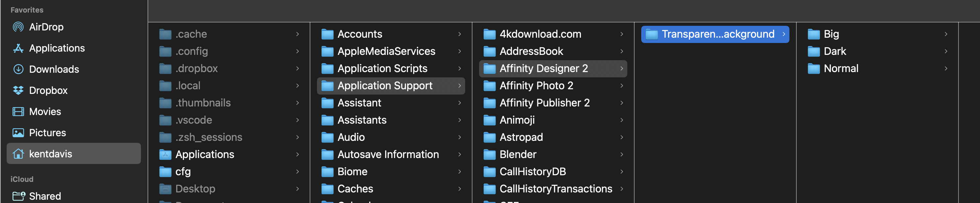Click the .cache folder icon
The height and width of the screenshot is (203, 980).
165,34
